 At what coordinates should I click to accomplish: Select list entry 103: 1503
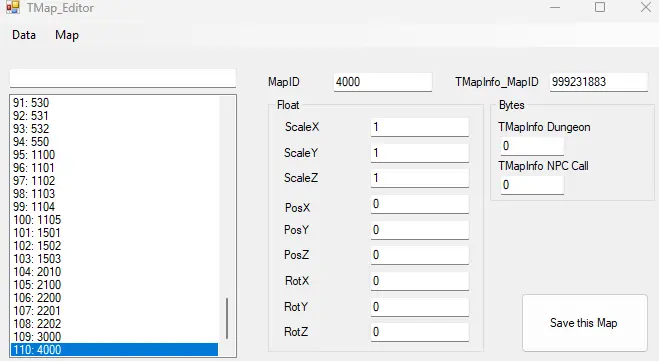tap(114, 259)
